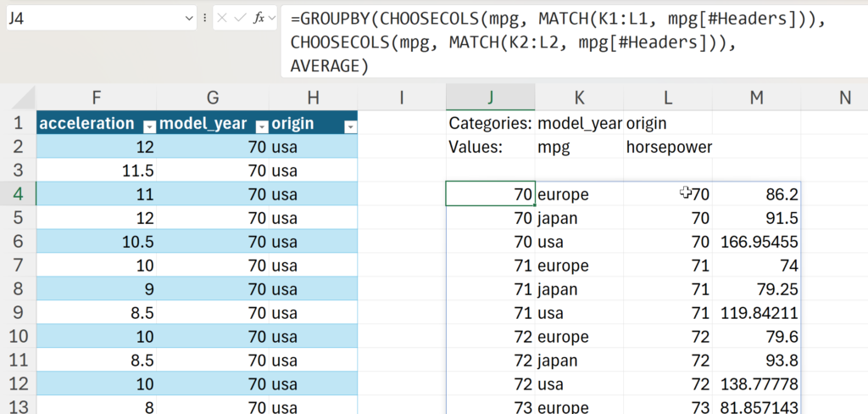The image size is (868, 414).
Task: Expand the dropdown chevron beside the fx icon
Action: pos(271,18)
